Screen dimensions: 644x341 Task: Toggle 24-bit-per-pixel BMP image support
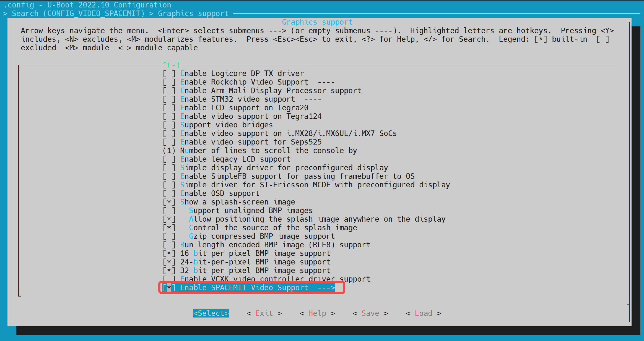pyautogui.click(x=169, y=262)
